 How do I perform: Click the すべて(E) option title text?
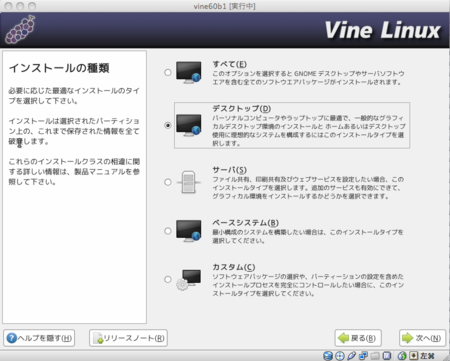[x=229, y=64]
